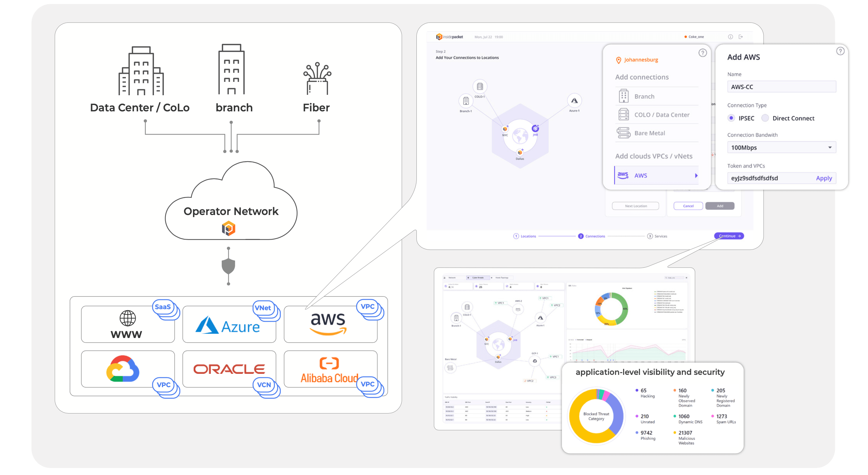Click the Branch-1 node in the wizard map
Viewport: 868px width, 475px height.
pos(466,101)
